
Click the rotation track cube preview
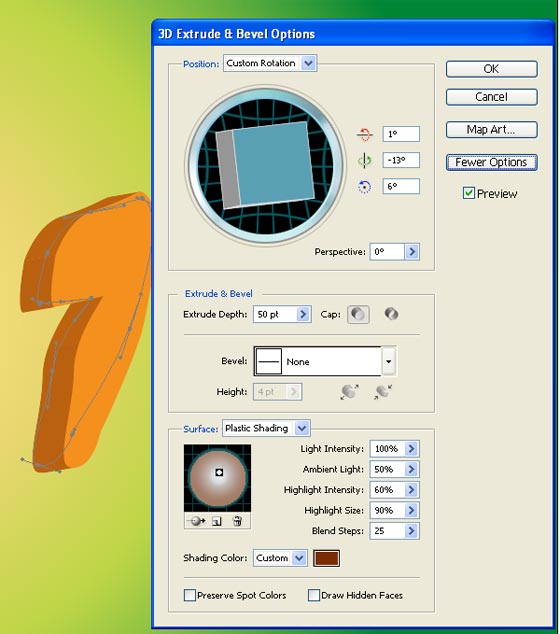(266, 165)
